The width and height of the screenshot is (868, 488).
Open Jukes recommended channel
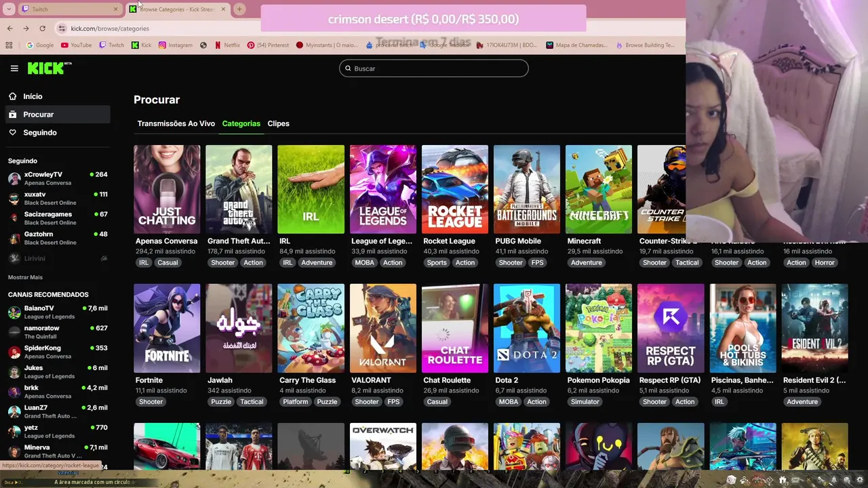58,372
